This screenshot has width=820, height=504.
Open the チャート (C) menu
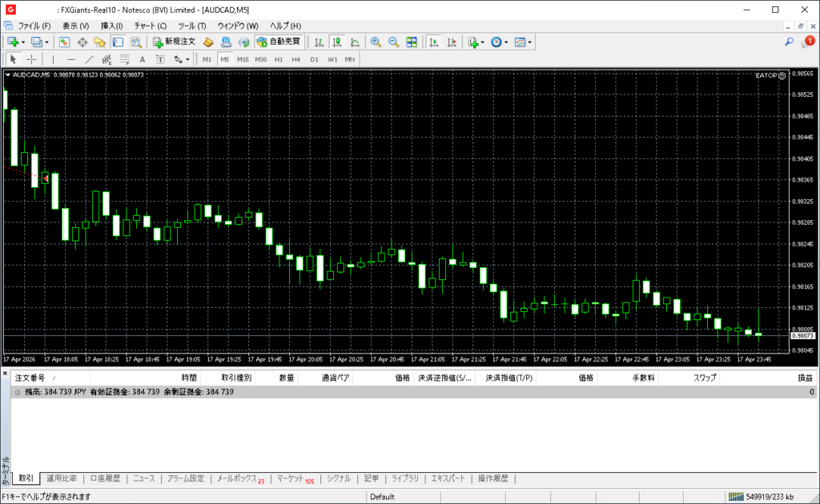(150, 26)
